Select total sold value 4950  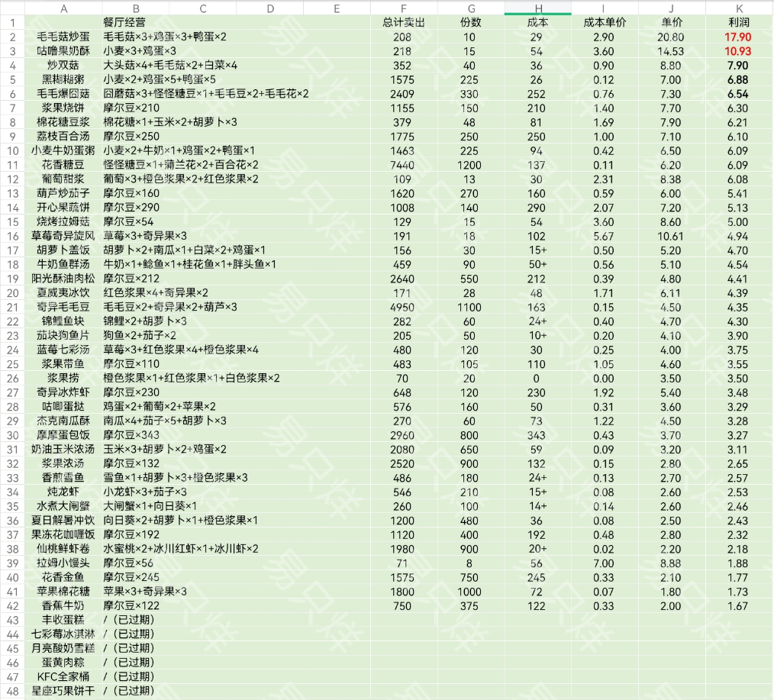click(x=402, y=308)
